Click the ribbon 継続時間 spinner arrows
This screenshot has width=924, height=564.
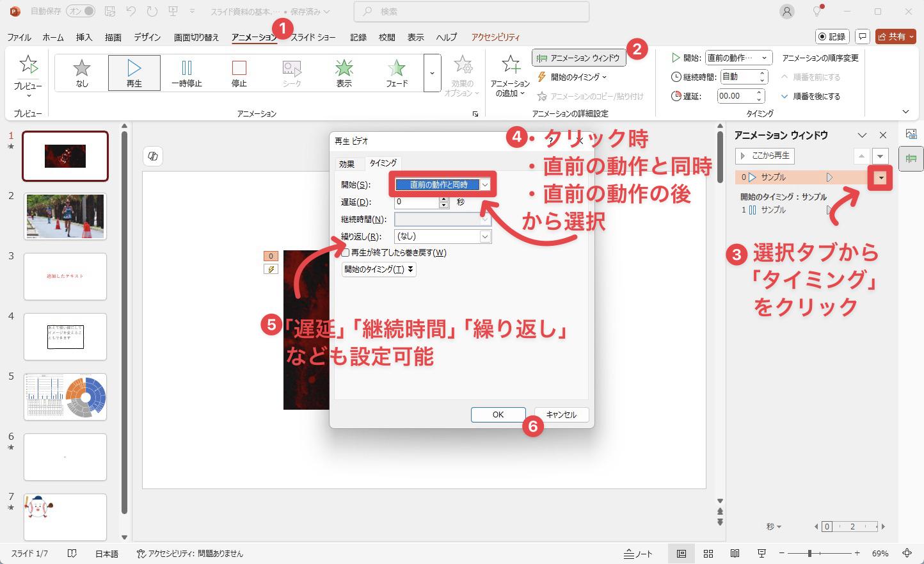762,77
